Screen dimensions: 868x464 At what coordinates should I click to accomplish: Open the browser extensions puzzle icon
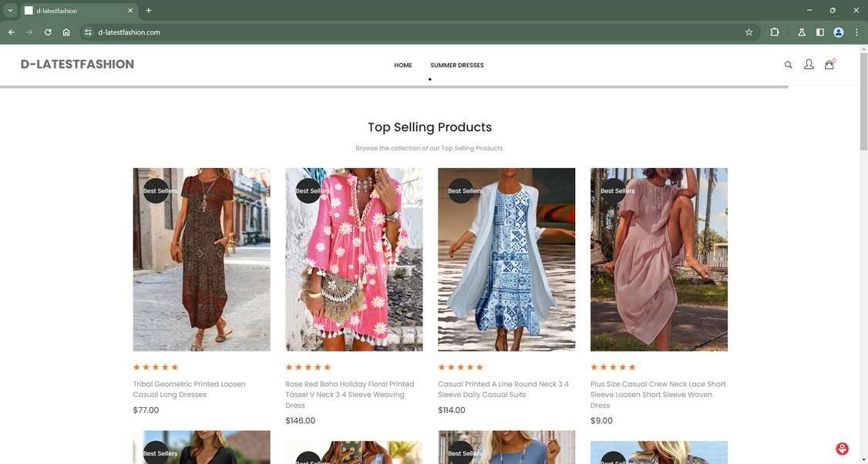(773, 32)
